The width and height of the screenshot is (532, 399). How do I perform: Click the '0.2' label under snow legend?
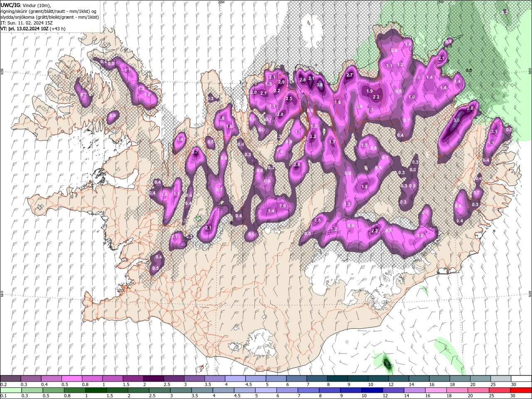pos(3,384)
